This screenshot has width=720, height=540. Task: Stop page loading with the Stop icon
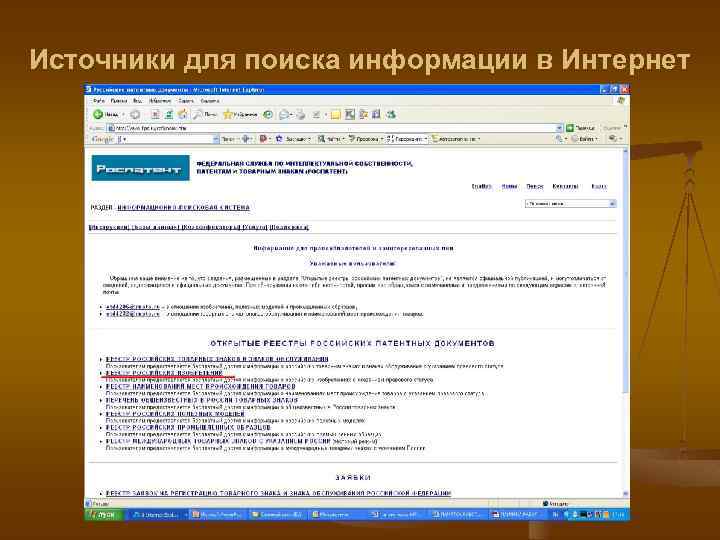[155, 114]
